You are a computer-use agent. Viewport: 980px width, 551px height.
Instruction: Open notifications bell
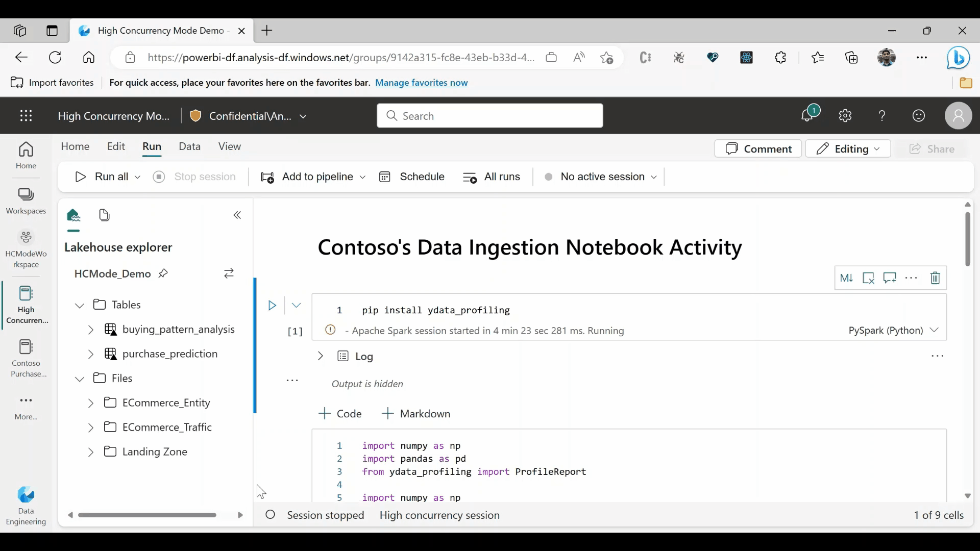click(x=808, y=115)
